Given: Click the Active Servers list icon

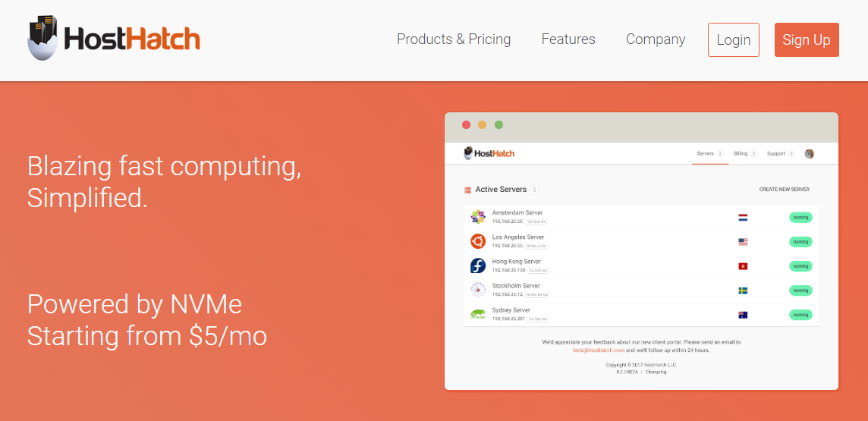Looking at the screenshot, I should (467, 190).
